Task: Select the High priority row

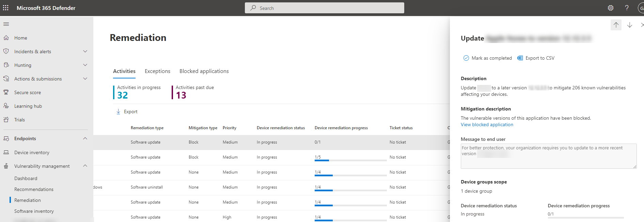Action: coord(271,217)
